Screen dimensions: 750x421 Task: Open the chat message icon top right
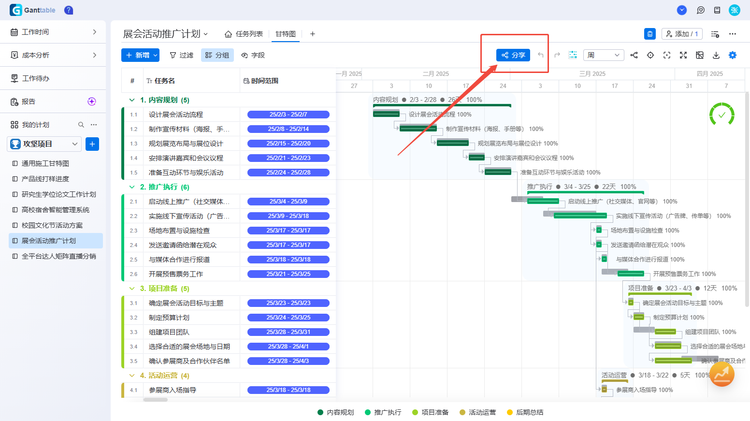click(701, 10)
